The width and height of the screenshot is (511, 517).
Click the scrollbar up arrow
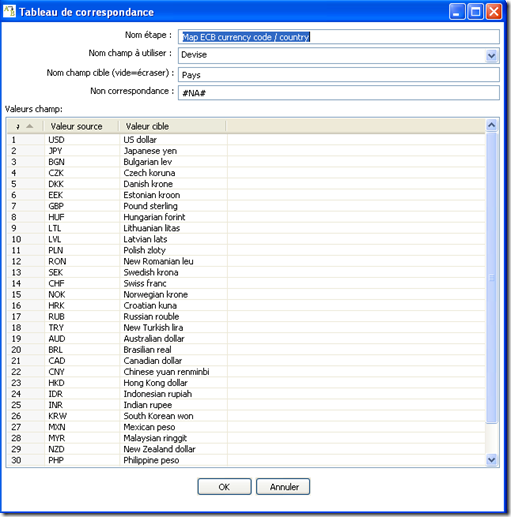491,125
